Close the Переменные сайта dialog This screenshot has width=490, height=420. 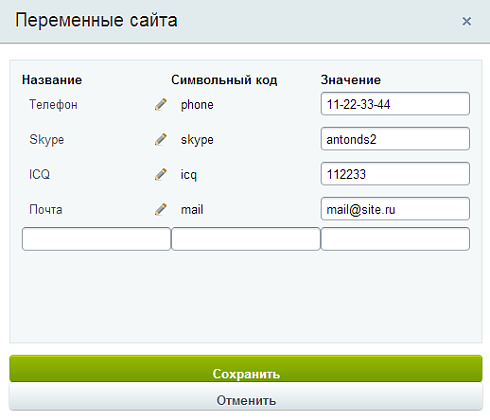point(467,21)
